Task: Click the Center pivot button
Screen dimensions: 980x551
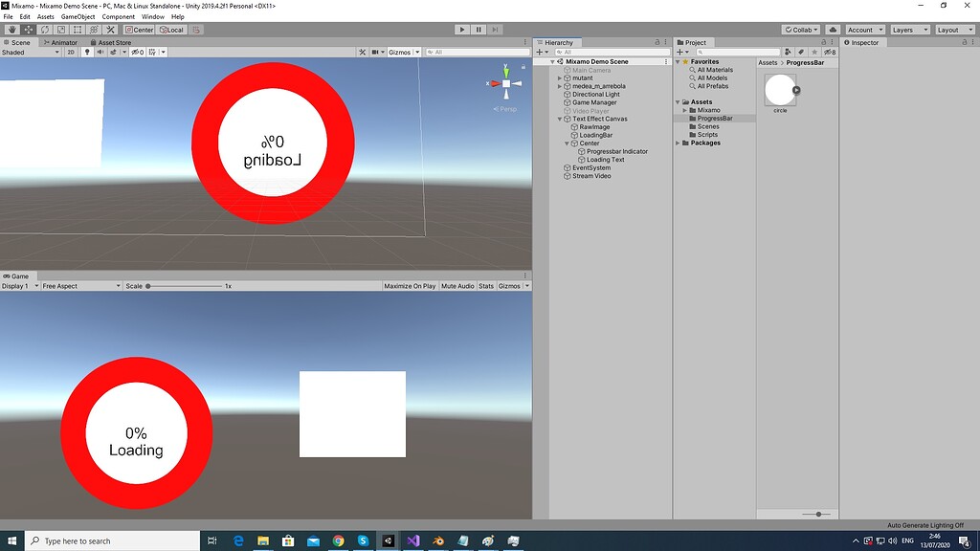Action: tap(138, 30)
